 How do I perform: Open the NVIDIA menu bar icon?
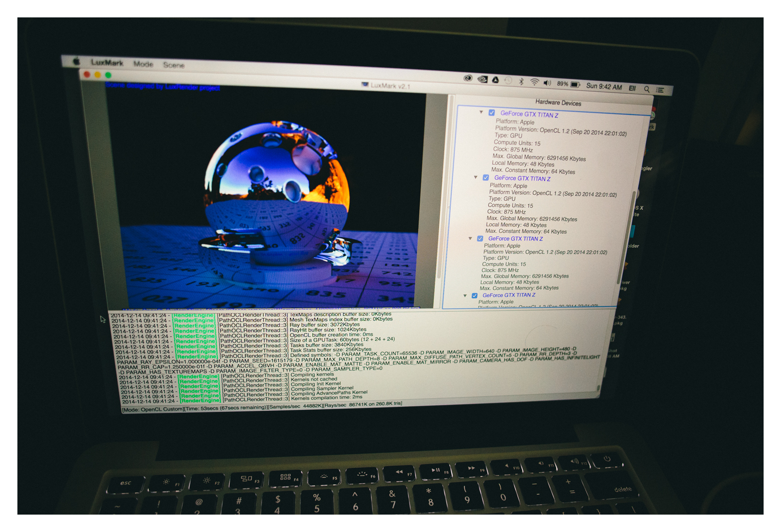[482, 79]
